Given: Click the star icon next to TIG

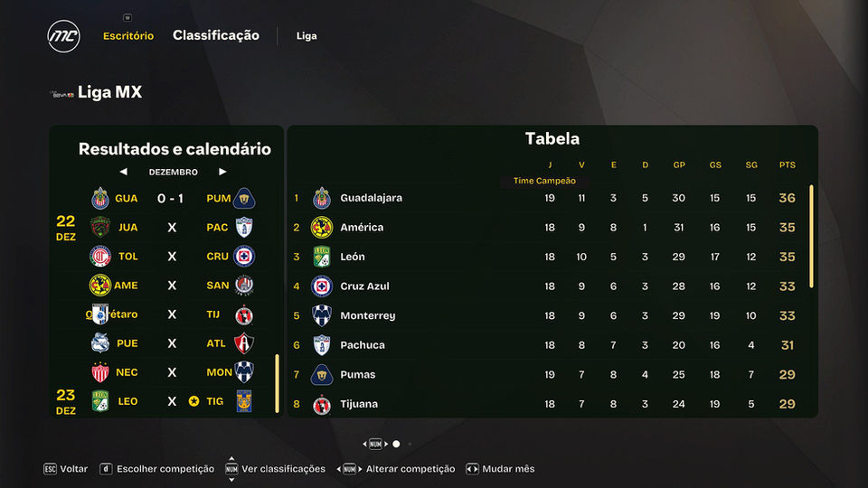Looking at the screenshot, I should pyautogui.click(x=193, y=401).
